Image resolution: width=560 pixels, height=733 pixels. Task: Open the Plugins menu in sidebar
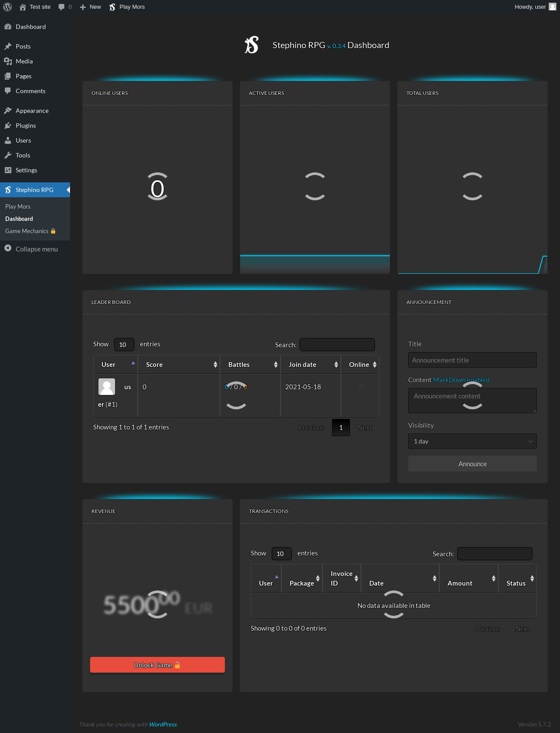point(26,126)
